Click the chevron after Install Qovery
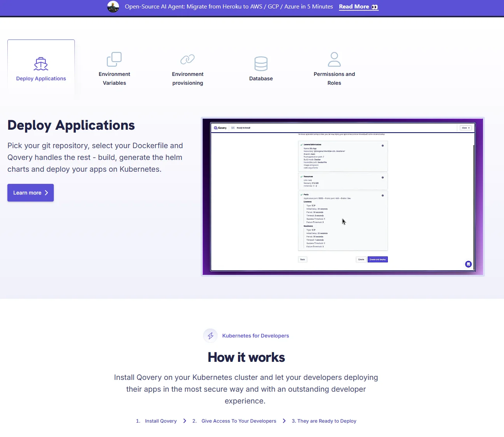504x437 pixels. coord(185,421)
